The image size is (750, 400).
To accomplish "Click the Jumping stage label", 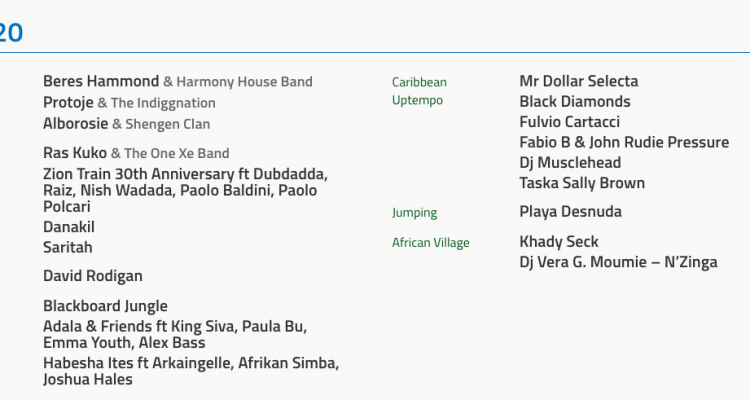I will 414,213.
